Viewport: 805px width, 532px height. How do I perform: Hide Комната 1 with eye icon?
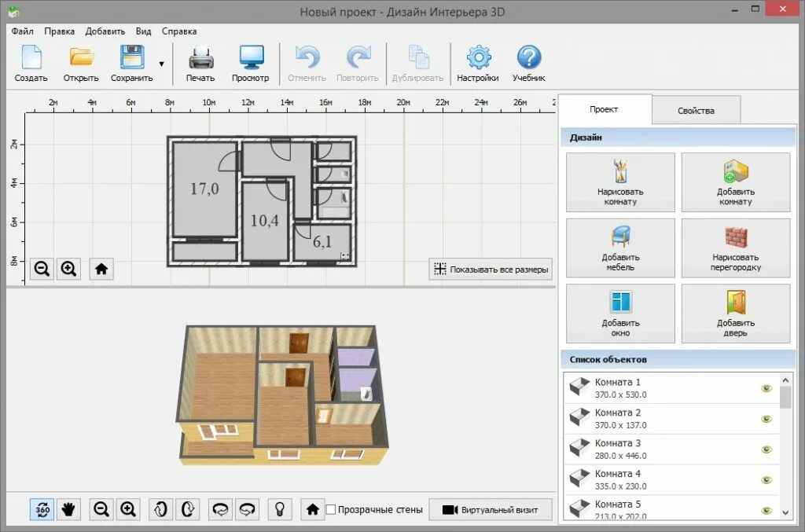point(766,388)
